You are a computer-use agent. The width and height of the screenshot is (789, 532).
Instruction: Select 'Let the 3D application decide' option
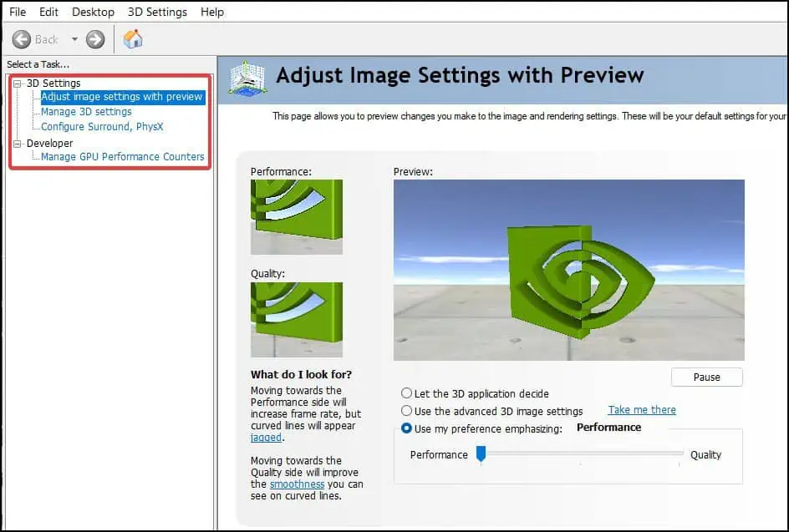click(407, 393)
